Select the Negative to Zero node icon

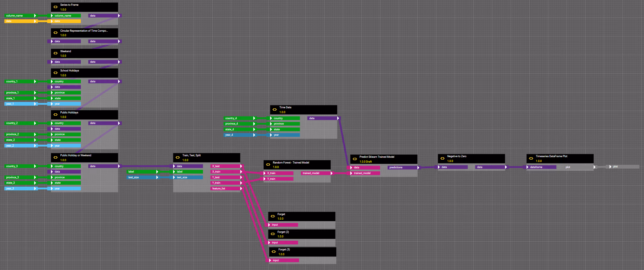click(x=443, y=158)
